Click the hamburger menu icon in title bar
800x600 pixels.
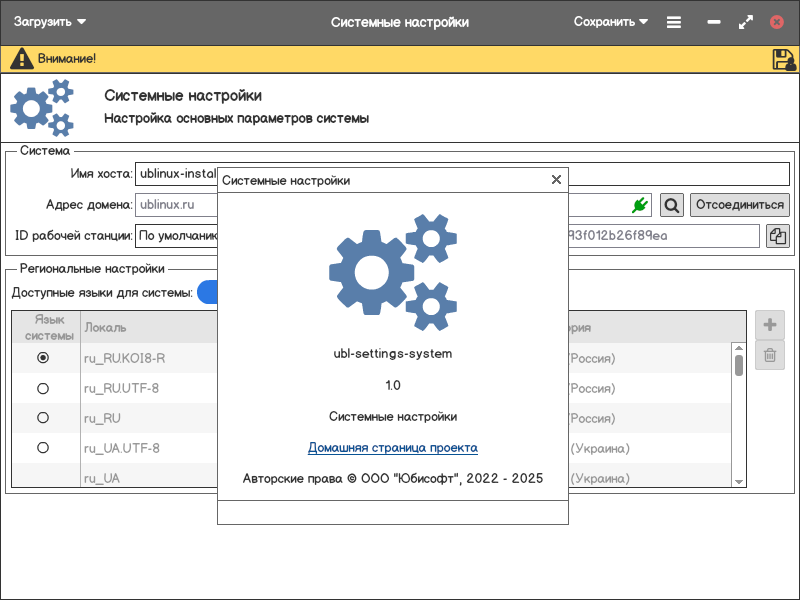(674, 22)
